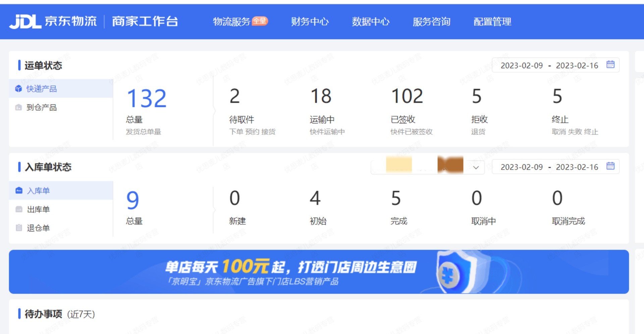
Task: Select the 到仓产品 tab
Action: [x=61, y=107]
